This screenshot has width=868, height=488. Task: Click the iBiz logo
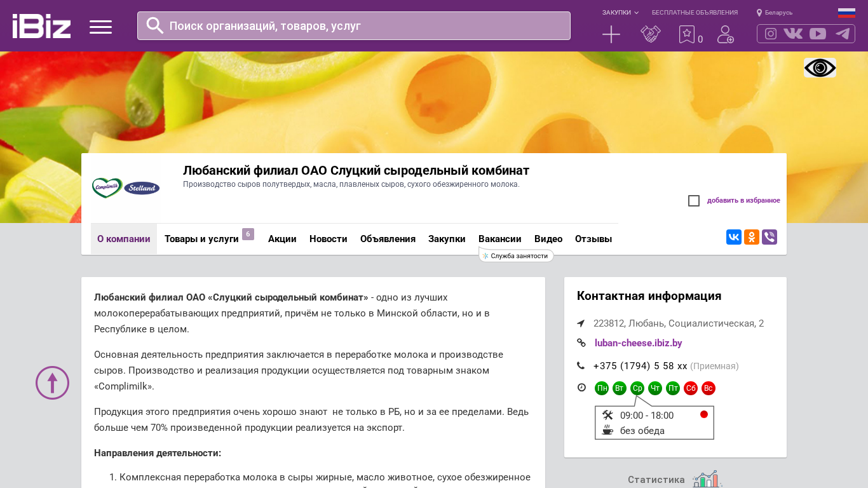coord(41,26)
